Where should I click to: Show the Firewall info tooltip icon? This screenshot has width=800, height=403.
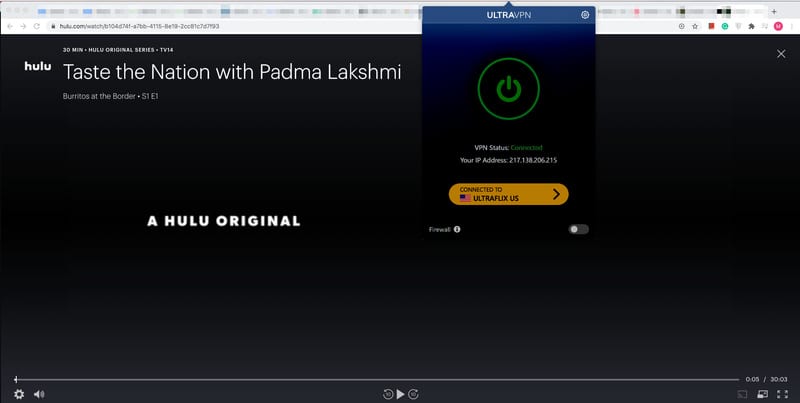[x=457, y=230]
